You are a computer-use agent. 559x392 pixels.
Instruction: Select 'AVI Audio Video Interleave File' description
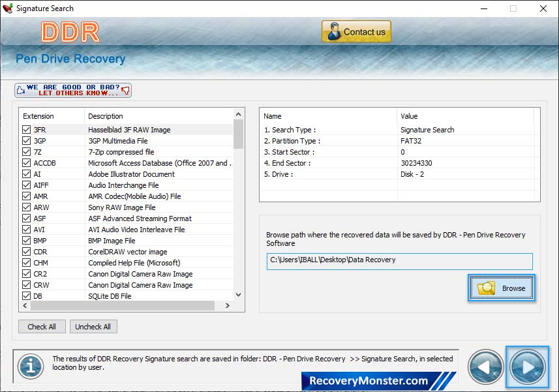point(136,229)
